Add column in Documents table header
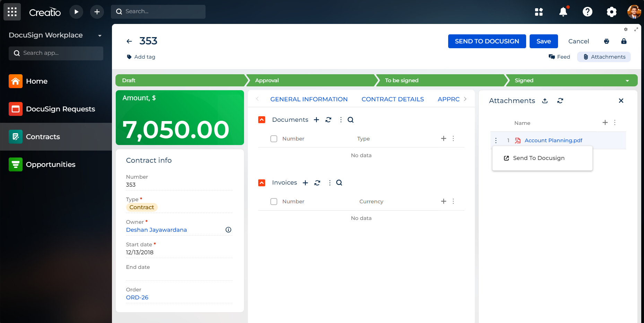 (x=444, y=138)
